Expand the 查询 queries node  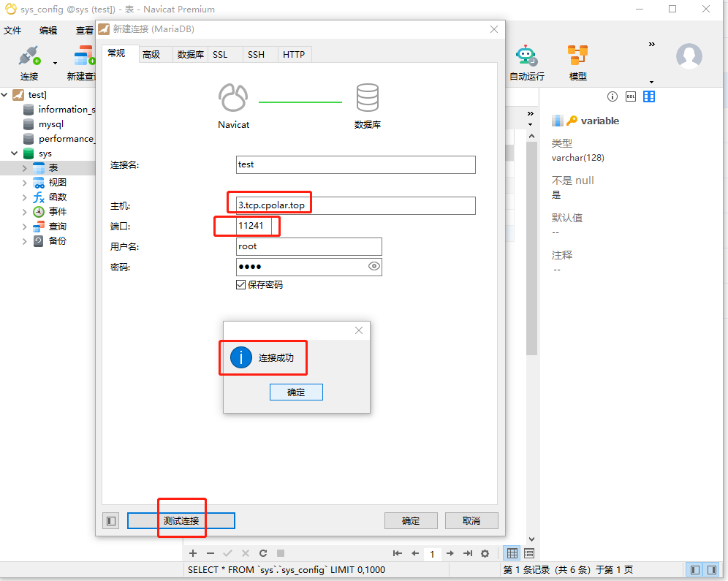tap(25, 227)
